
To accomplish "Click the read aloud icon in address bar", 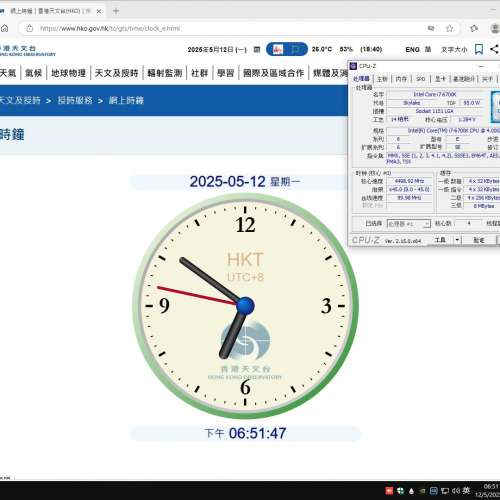I will (431, 28).
